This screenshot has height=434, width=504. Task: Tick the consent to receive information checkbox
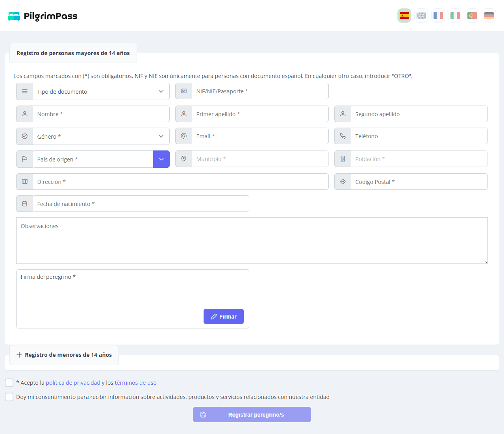[x=9, y=397]
